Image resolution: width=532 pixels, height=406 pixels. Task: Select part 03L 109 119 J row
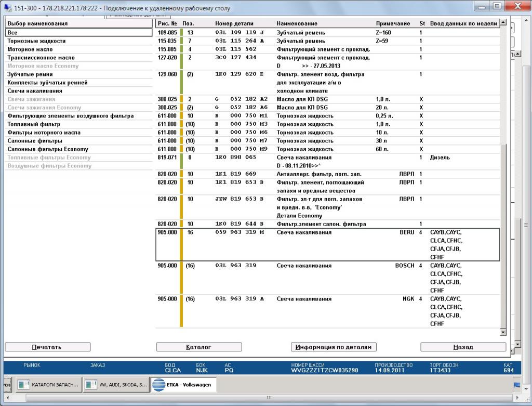pos(328,33)
